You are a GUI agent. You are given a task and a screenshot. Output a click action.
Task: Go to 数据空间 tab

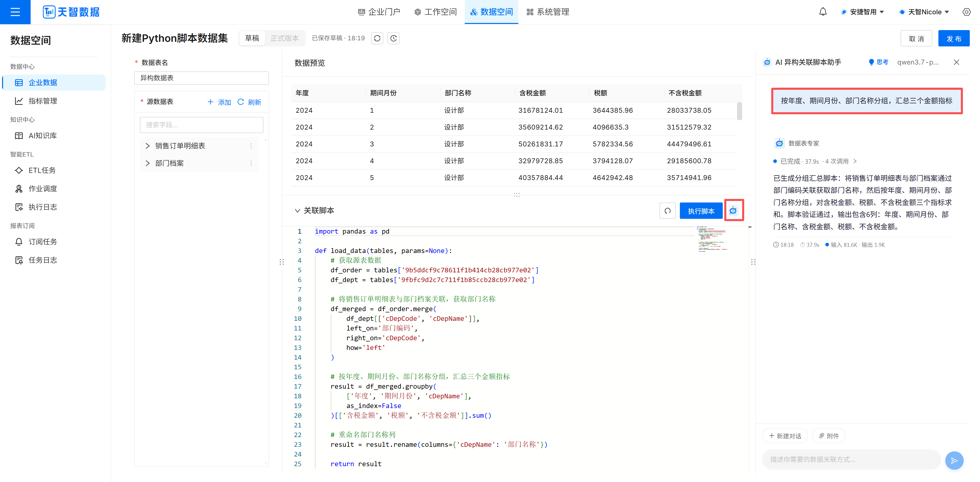point(491,12)
